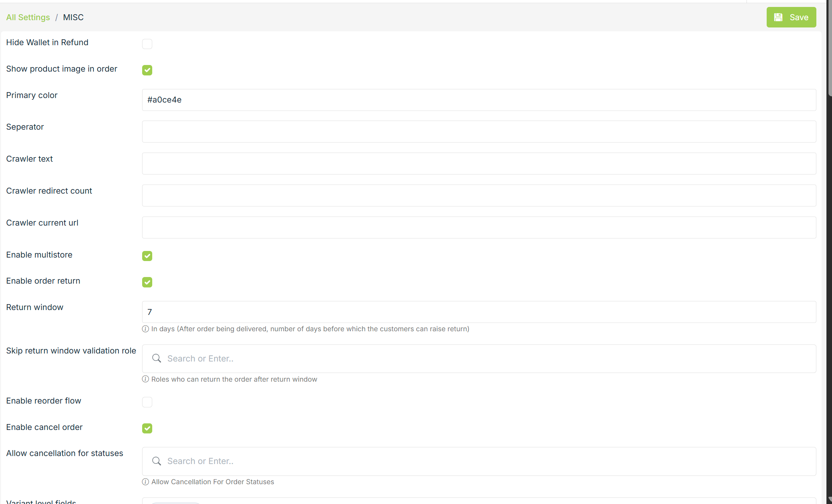Disable the Enable order return setting
The height and width of the screenshot is (504, 832).
[x=147, y=282]
